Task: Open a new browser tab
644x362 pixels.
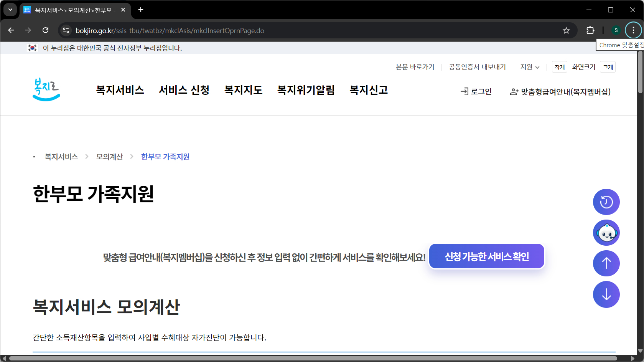Action: pyautogui.click(x=141, y=10)
